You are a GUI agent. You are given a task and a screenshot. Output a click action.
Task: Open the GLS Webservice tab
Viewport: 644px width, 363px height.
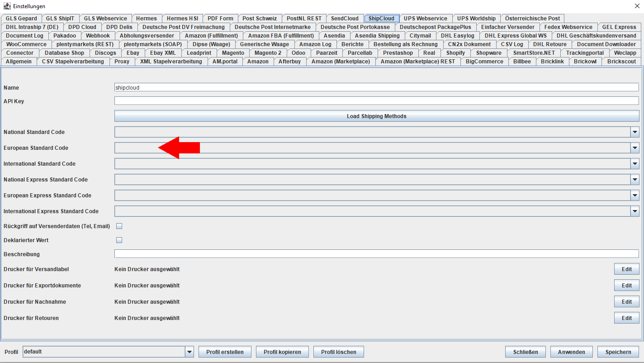point(105,19)
